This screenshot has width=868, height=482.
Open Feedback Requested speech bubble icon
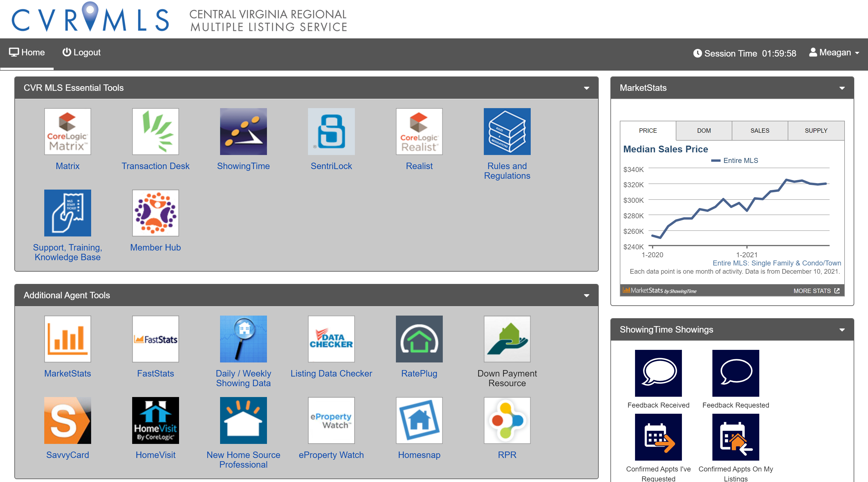coord(736,373)
